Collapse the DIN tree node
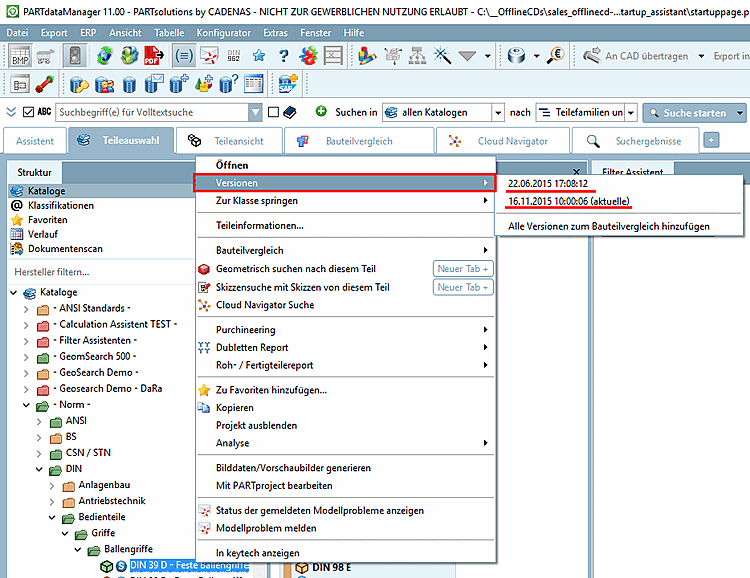Viewport: 750px width, 578px height. click(39, 469)
